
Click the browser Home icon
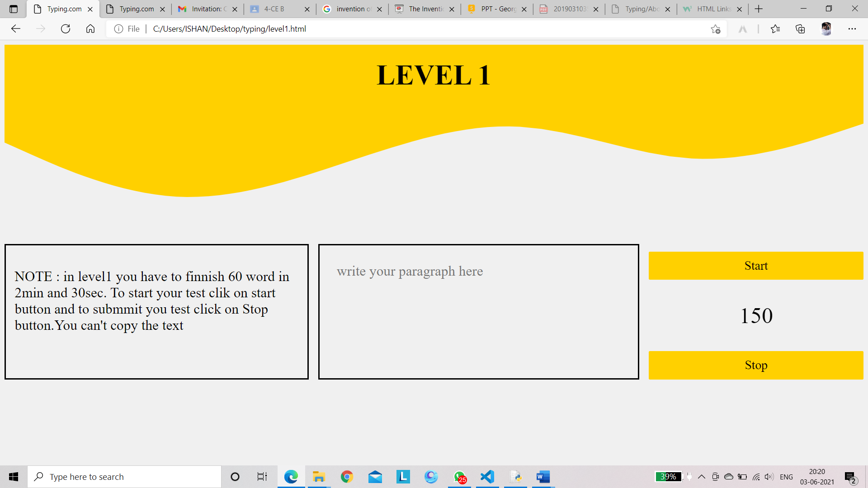click(90, 28)
